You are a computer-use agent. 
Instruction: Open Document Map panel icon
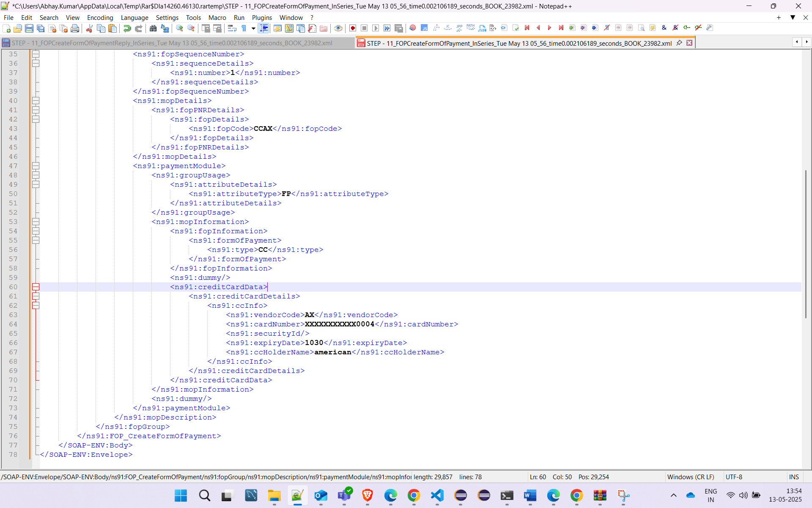289,28
